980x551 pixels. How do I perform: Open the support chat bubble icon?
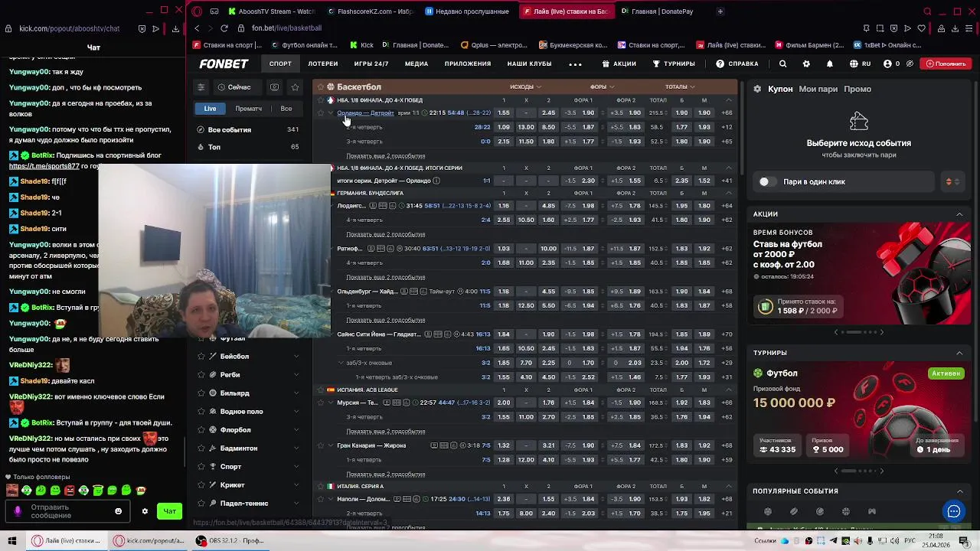point(953,511)
